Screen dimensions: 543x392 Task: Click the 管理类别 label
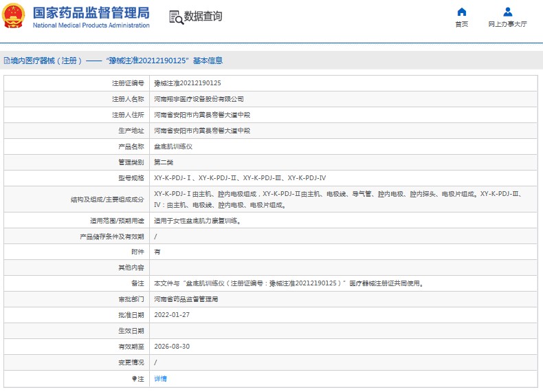(131, 162)
